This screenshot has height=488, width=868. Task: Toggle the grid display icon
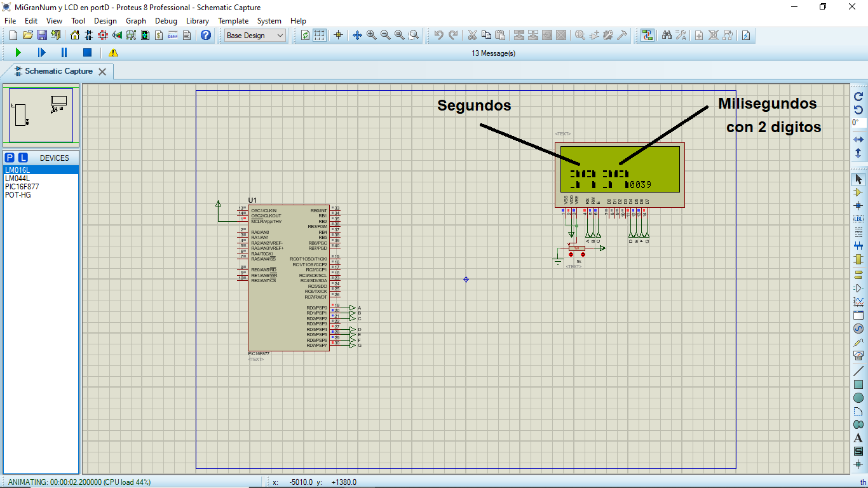[320, 36]
